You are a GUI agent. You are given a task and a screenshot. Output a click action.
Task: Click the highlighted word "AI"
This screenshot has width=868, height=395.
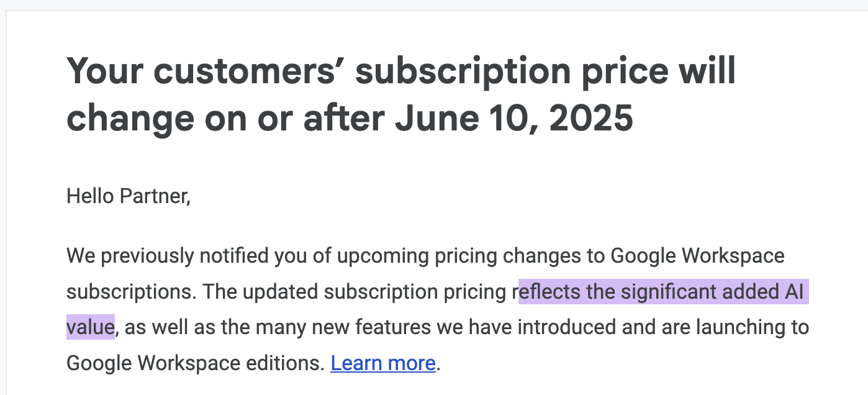(x=792, y=291)
